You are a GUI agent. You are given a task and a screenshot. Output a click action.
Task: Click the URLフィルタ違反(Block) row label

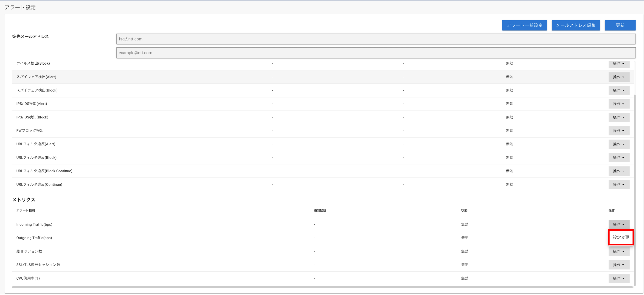click(x=36, y=158)
